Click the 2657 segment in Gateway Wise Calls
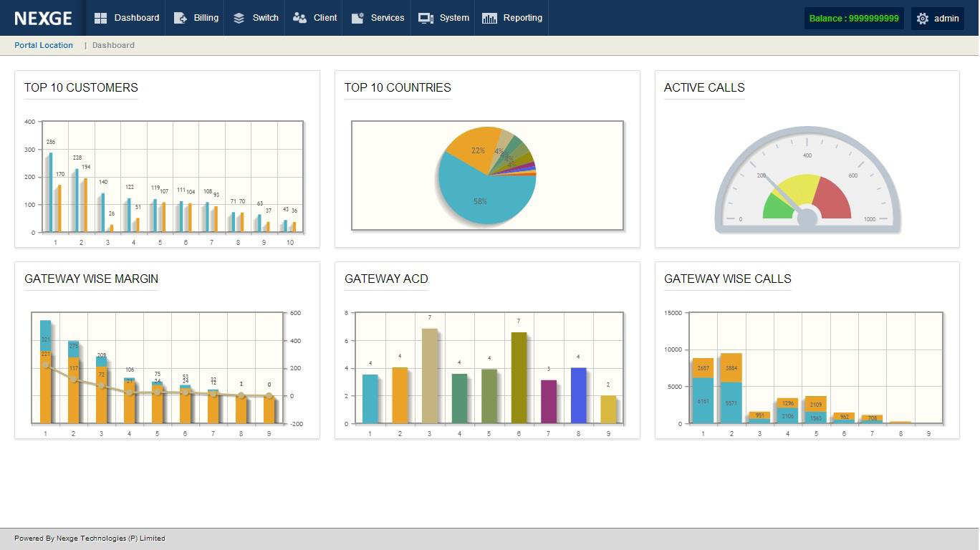 pos(703,368)
